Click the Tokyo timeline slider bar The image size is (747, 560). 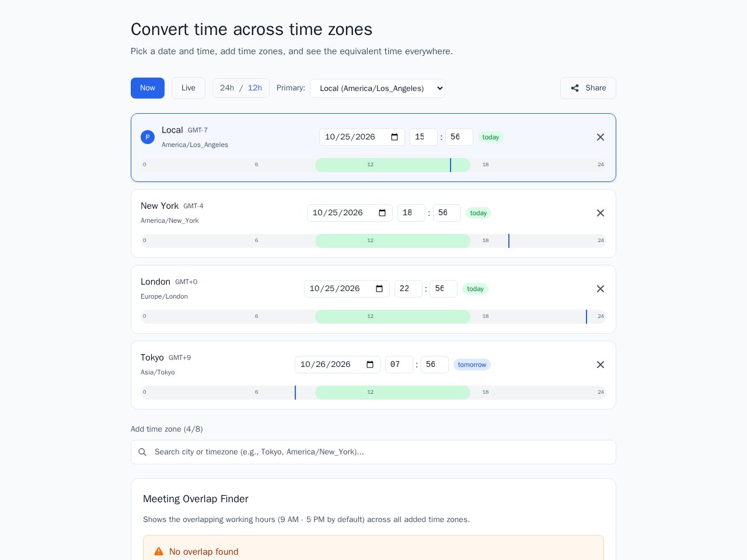pyautogui.click(x=373, y=393)
